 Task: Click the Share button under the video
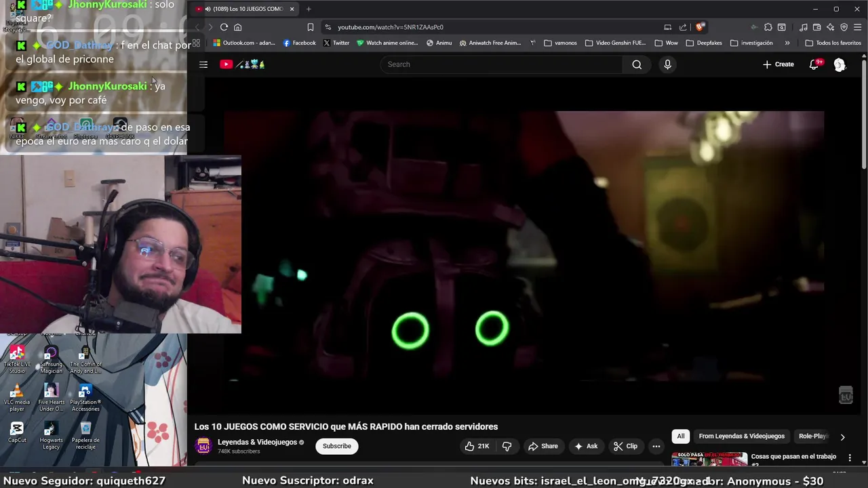(543, 446)
